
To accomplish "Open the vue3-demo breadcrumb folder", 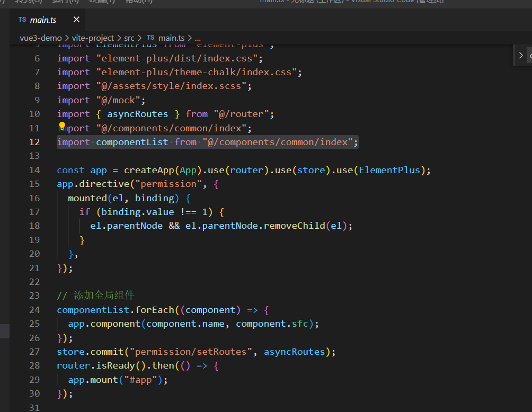I will tap(41, 38).
